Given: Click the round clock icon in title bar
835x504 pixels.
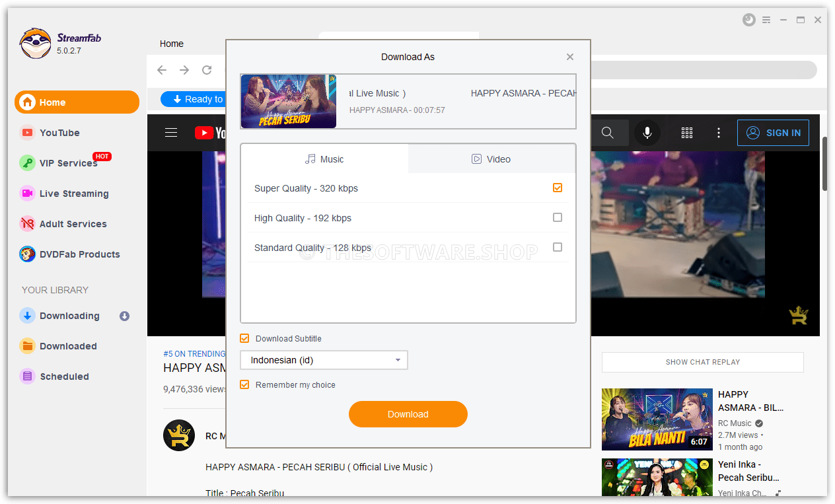Looking at the screenshot, I should tap(748, 20).
